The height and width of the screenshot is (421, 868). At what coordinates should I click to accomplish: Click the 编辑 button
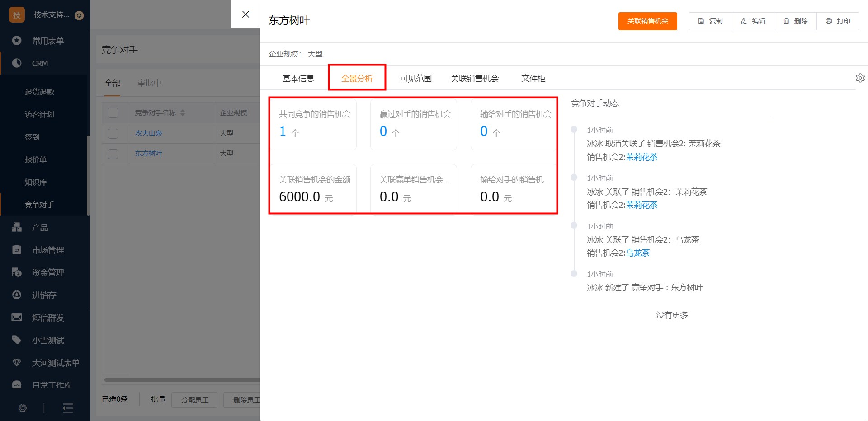(x=753, y=21)
